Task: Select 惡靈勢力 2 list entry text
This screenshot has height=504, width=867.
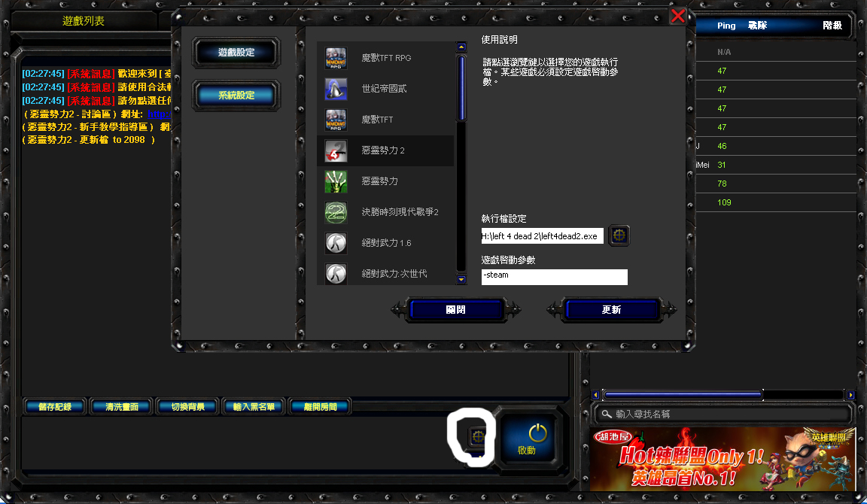Action: tap(382, 150)
